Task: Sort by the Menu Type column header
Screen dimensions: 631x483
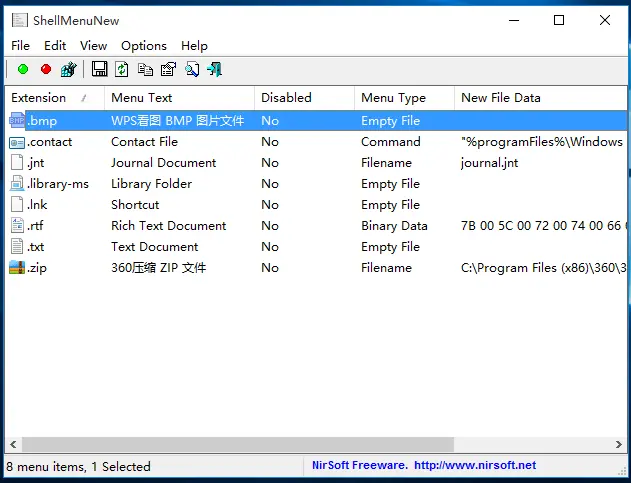Action: [x=393, y=98]
